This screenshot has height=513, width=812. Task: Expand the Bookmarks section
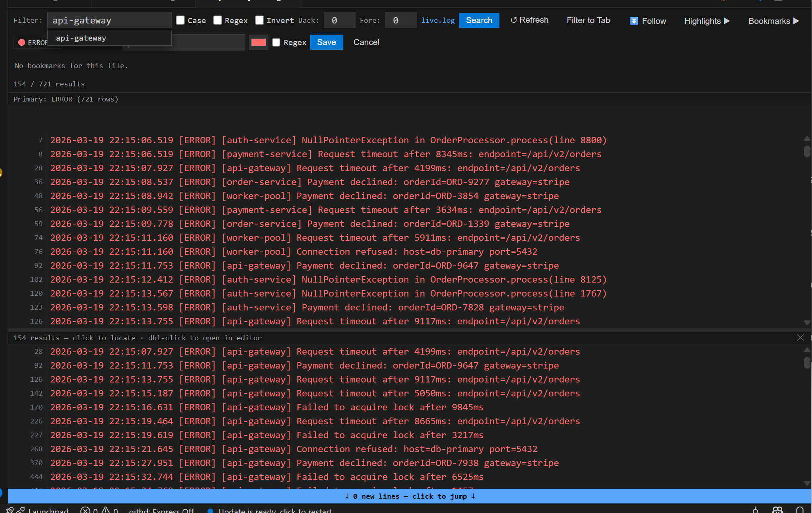[x=773, y=21]
